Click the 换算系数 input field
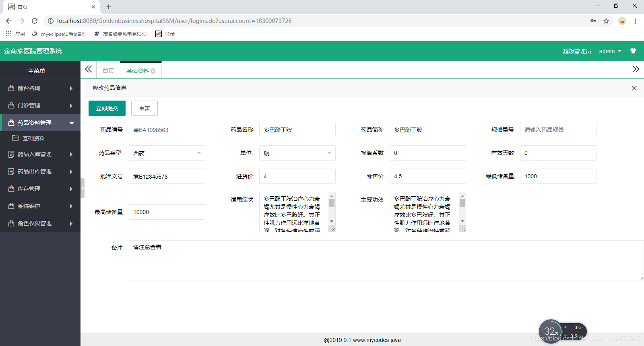 pos(428,153)
